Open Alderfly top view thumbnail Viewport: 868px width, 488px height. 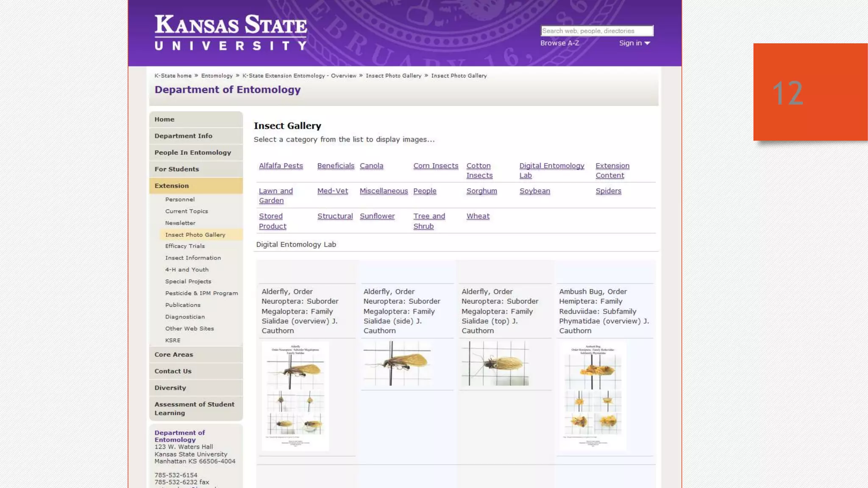pos(495,363)
